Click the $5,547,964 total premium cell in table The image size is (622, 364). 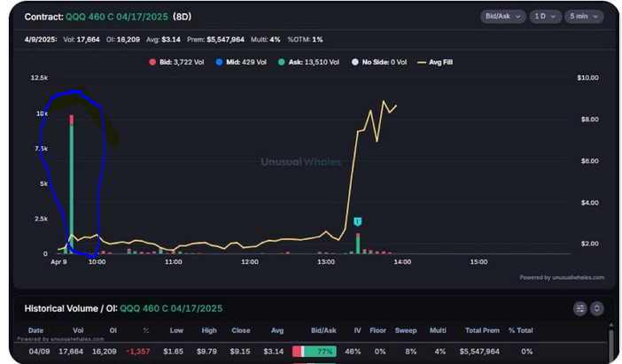(479, 352)
